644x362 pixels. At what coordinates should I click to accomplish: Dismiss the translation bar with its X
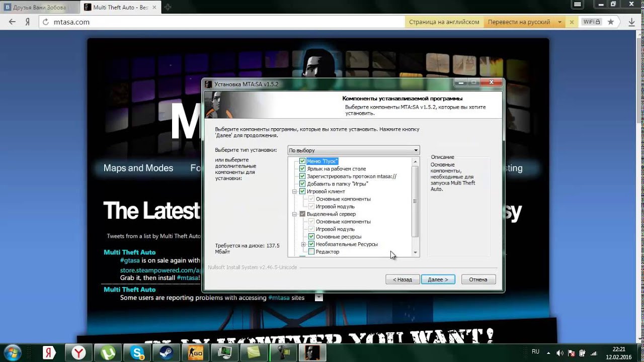(572, 22)
